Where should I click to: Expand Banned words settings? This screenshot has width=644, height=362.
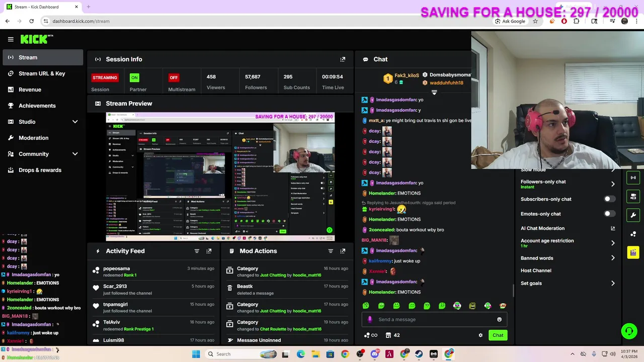[x=613, y=258]
